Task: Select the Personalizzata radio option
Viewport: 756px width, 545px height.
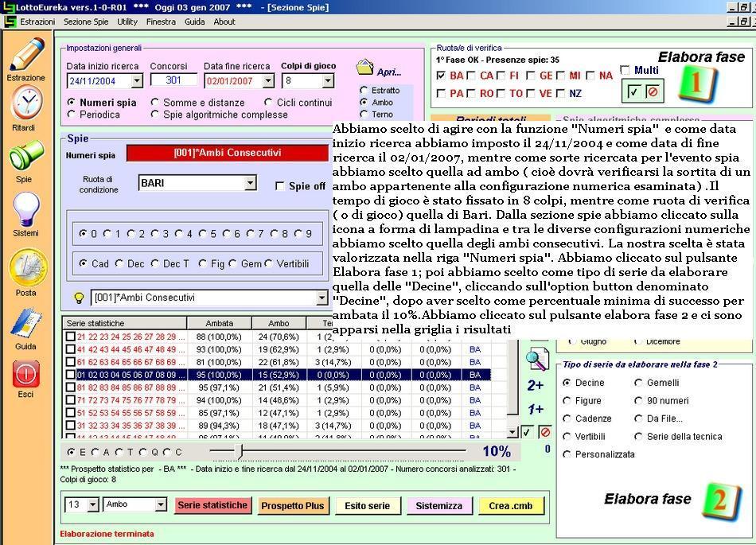Action: pos(567,454)
